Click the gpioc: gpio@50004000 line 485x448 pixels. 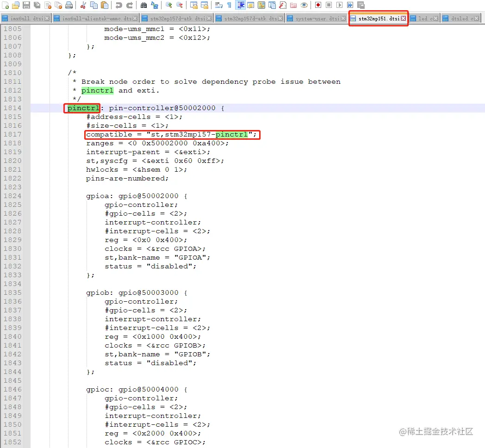click(x=137, y=389)
